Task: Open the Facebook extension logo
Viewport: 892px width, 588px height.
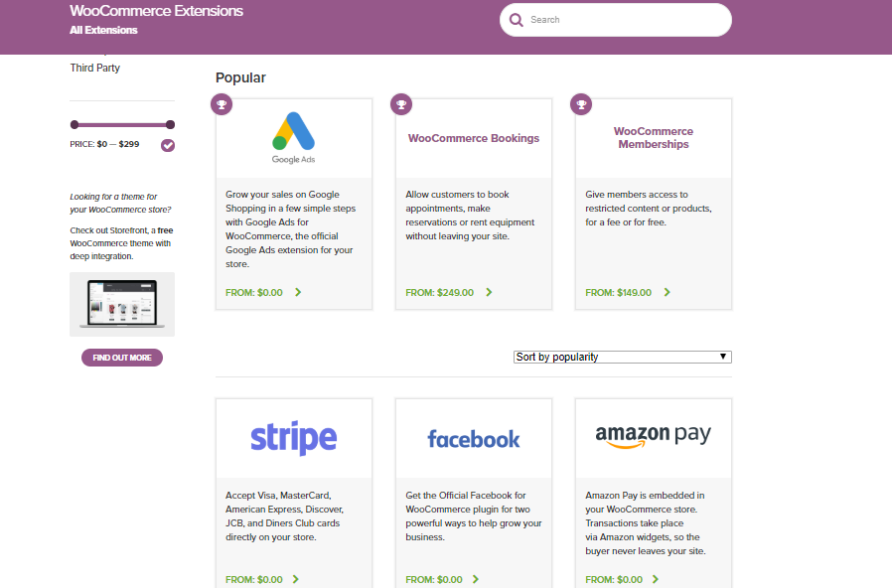Action: tap(473, 439)
